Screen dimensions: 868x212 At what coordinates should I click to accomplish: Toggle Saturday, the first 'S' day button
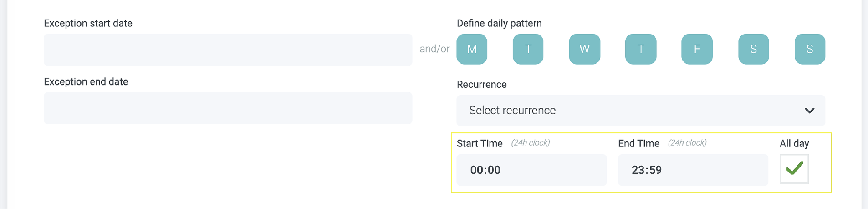(x=753, y=49)
